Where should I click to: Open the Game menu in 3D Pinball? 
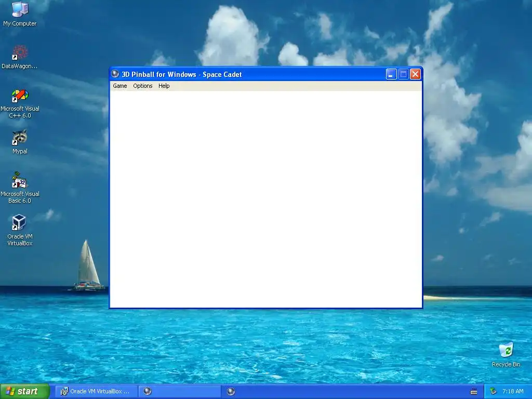click(120, 86)
